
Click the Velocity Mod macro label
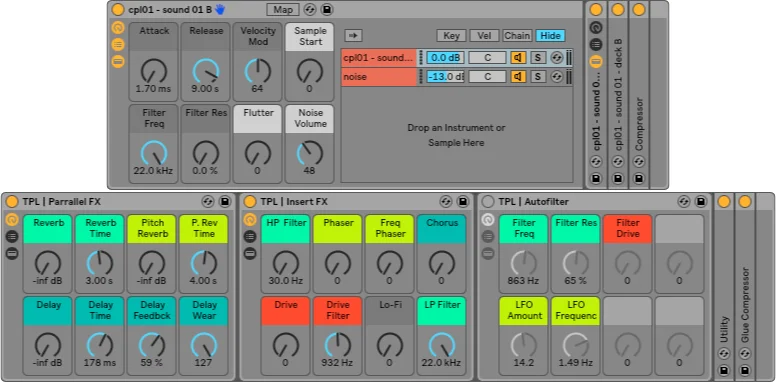coord(257,36)
